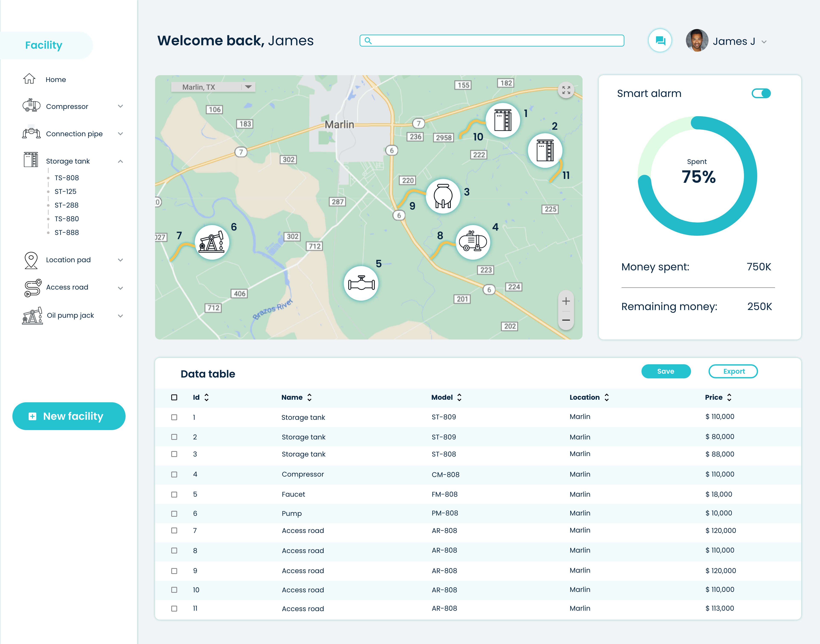Select TS-880 under Storage tank
Screen dimensions: 820x644
coord(67,219)
